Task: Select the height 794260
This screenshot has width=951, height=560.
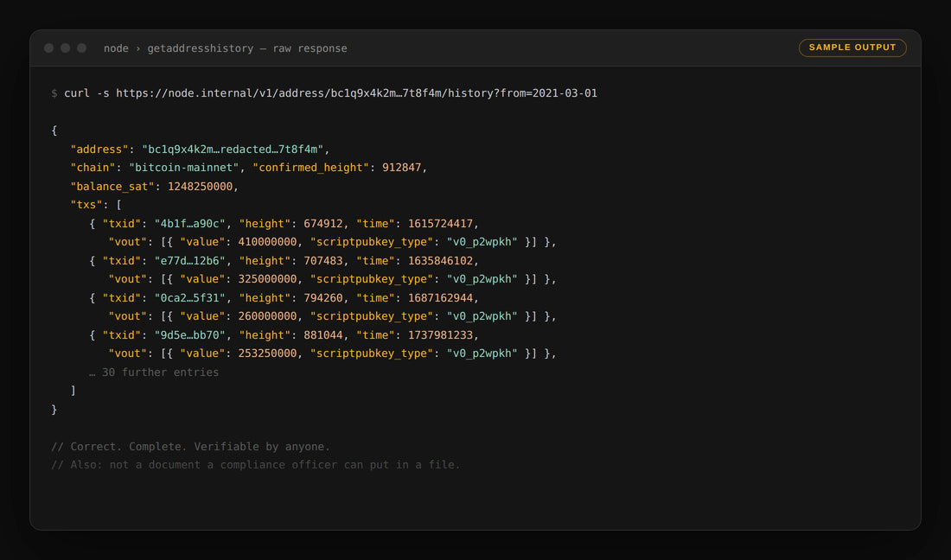Action: coord(323,298)
